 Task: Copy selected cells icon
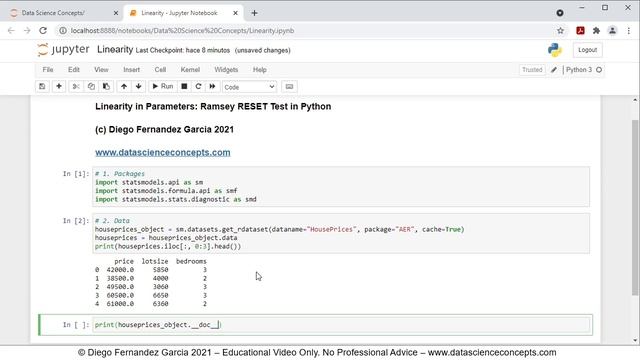pyautogui.click(x=91, y=87)
